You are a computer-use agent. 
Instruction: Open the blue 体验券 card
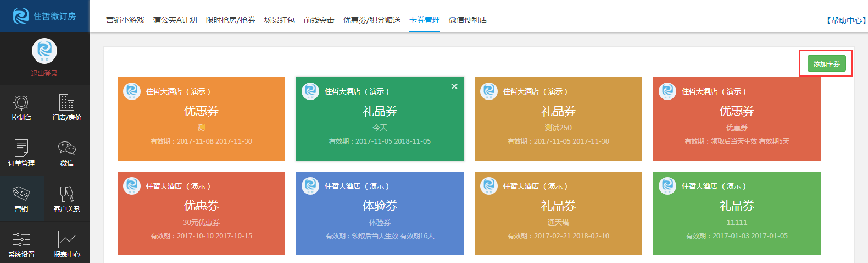coord(380,213)
